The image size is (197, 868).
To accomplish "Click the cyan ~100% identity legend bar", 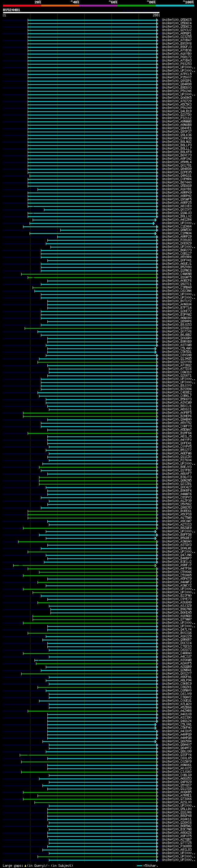I will tap(175, 6).
